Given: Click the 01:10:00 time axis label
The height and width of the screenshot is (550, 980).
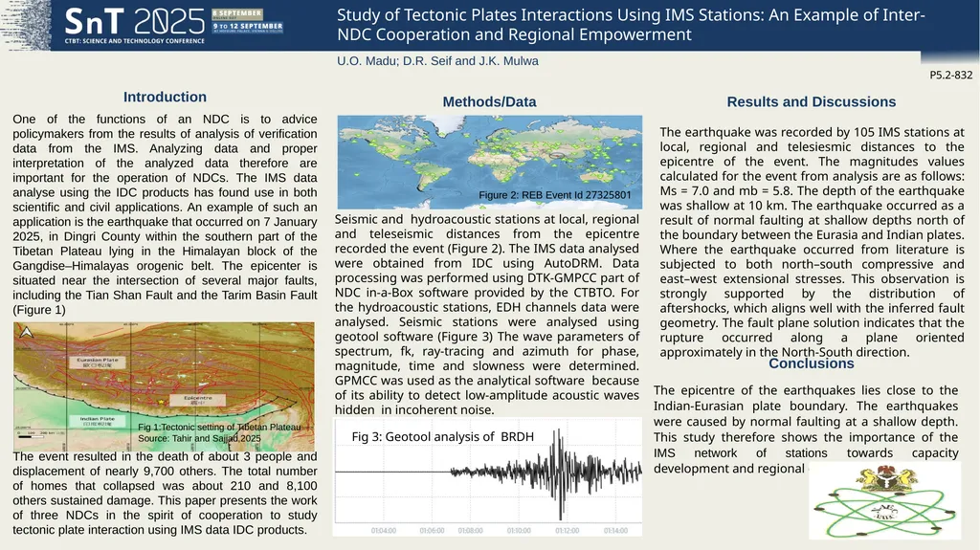Looking at the screenshot, I should 519,531.
